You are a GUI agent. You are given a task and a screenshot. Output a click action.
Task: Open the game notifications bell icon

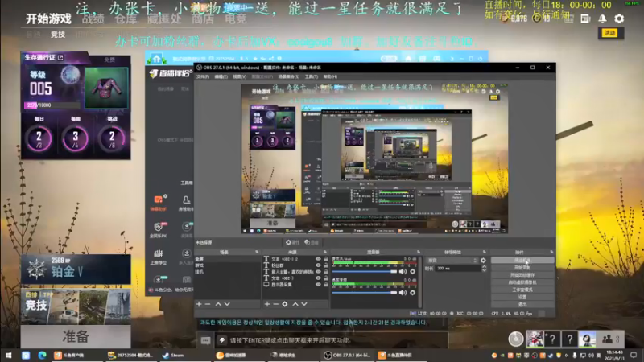[x=602, y=19]
